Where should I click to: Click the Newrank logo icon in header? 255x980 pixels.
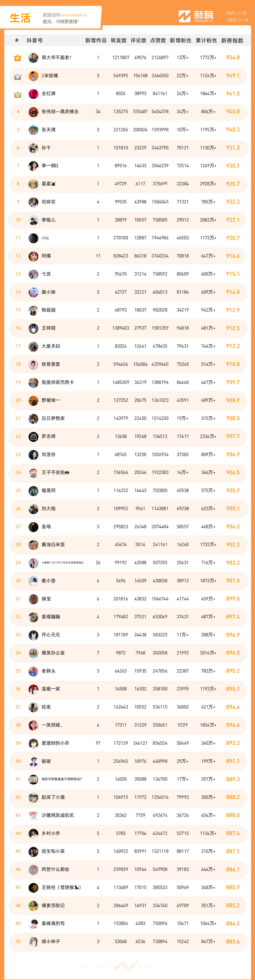tap(184, 16)
